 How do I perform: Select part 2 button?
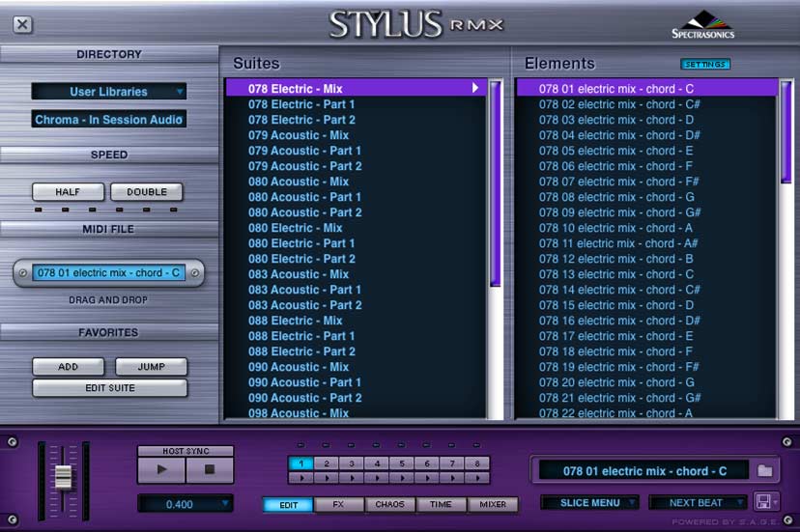pos(327,463)
